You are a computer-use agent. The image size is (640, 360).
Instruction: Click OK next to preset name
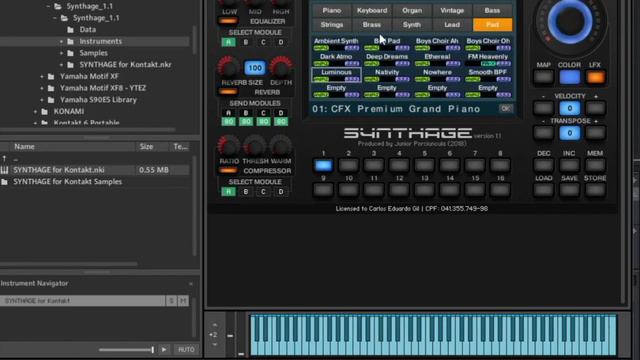click(505, 109)
